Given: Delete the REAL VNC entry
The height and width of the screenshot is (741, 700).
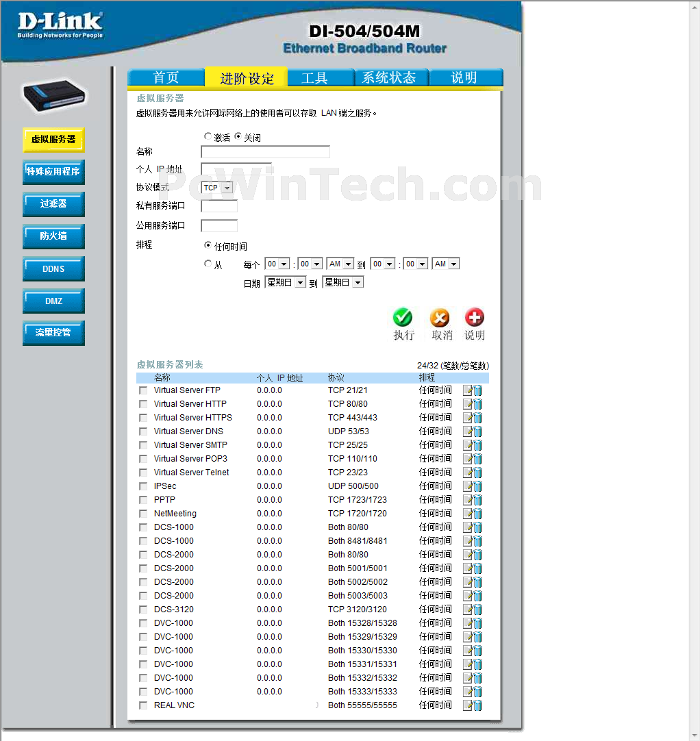Looking at the screenshot, I should [478, 705].
